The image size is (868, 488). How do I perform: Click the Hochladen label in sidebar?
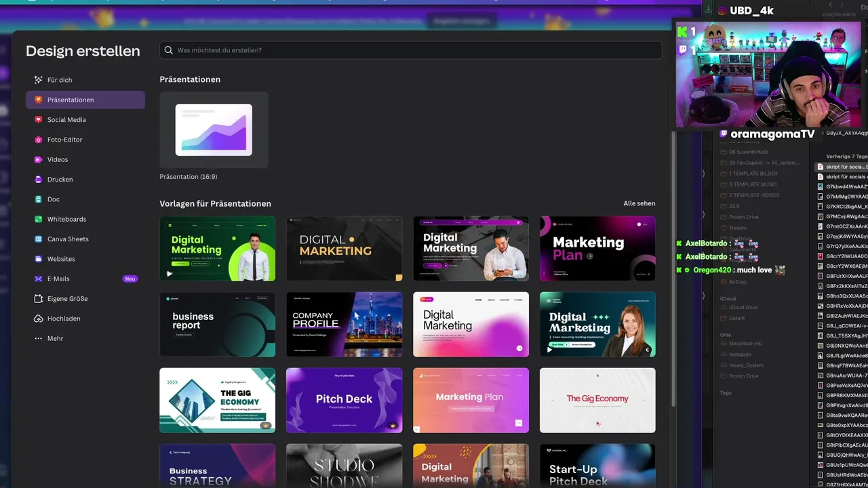click(x=64, y=319)
